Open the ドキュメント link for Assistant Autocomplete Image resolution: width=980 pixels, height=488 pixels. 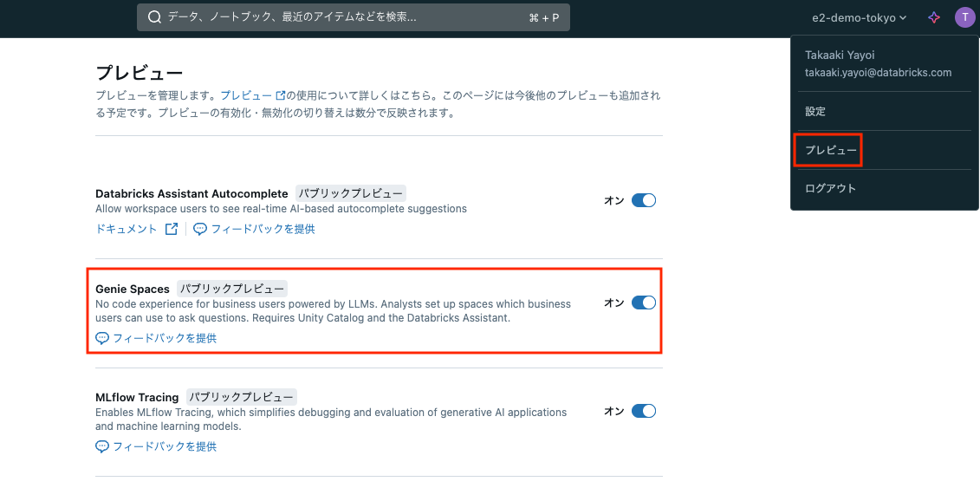[127, 230]
